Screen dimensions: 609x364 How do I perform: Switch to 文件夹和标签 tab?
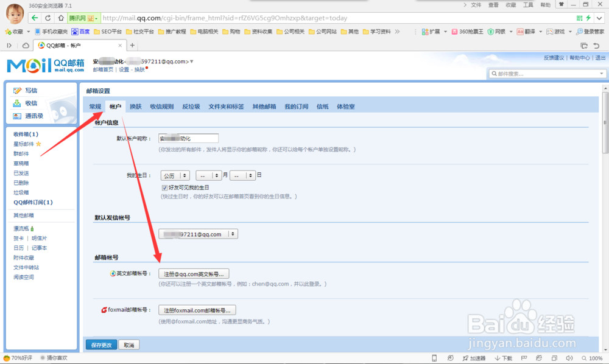click(x=226, y=107)
